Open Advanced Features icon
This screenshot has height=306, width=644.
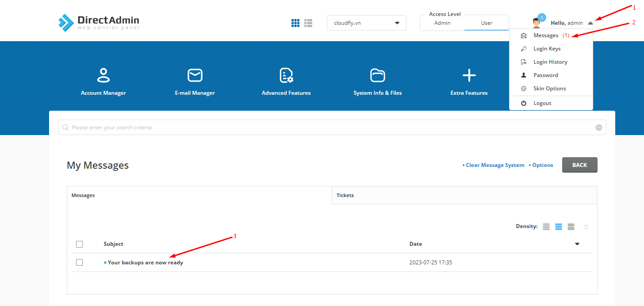(x=286, y=75)
